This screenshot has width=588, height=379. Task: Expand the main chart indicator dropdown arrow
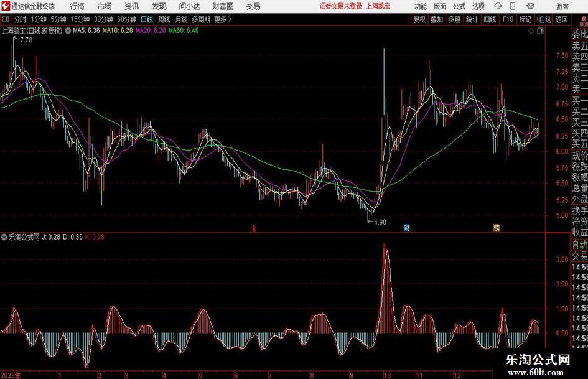(68, 30)
